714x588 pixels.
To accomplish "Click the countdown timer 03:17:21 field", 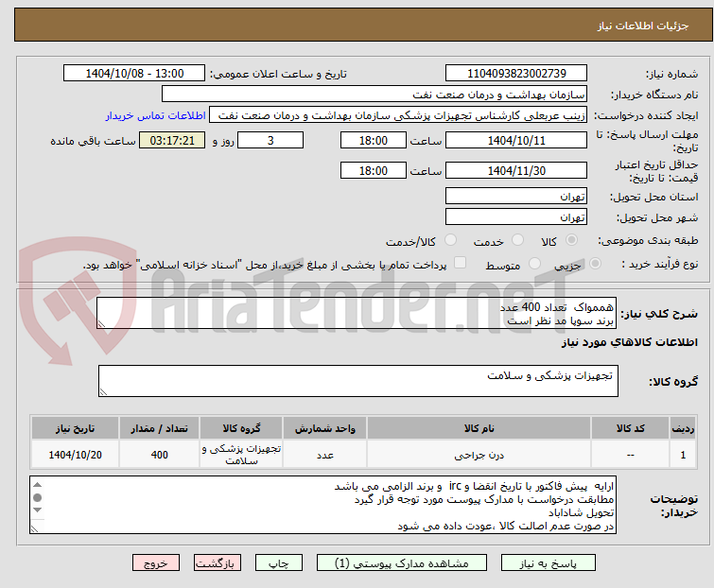I will tap(172, 141).
